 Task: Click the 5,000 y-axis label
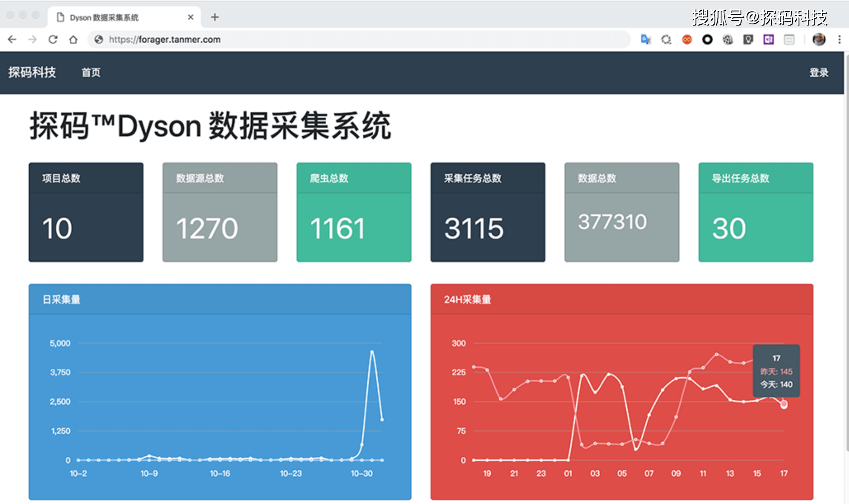(60, 343)
